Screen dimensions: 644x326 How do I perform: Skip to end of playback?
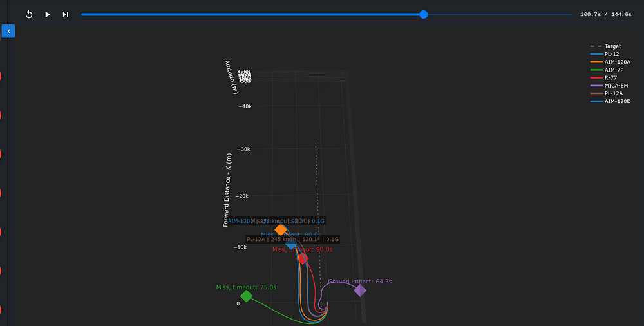[65, 14]
